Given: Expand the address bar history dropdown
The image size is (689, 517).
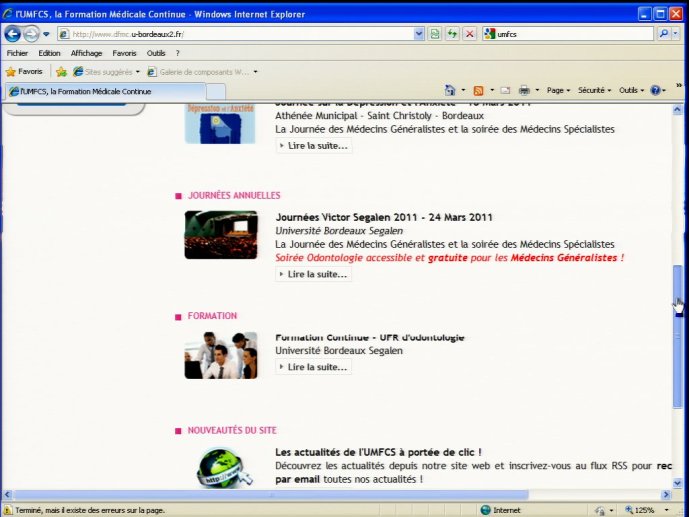Looking at the screenshot, I should 419,34.
